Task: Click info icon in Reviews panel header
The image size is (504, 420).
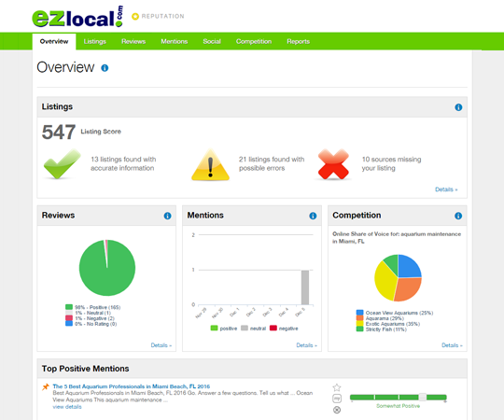Action: (x=167, y=216)
